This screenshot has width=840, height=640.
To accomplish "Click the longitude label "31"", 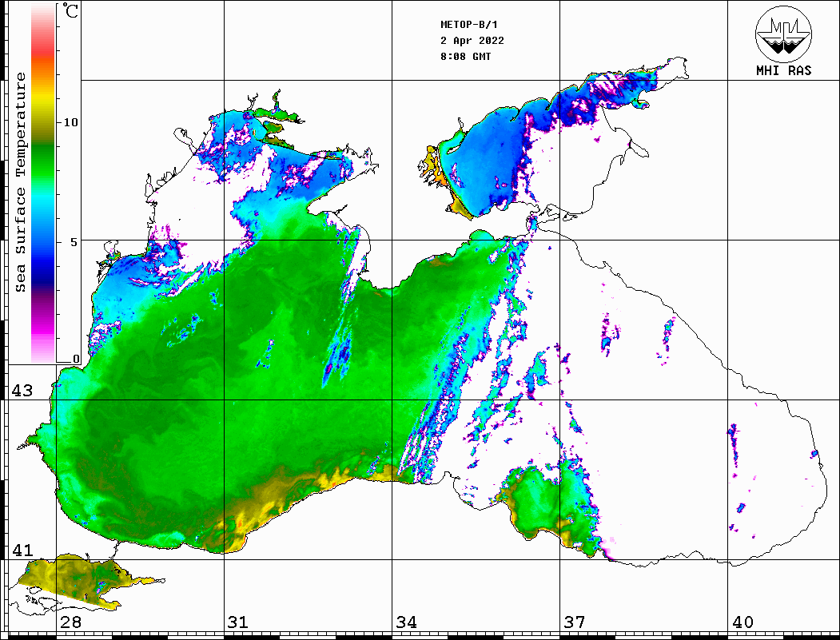I will (238, 622).
